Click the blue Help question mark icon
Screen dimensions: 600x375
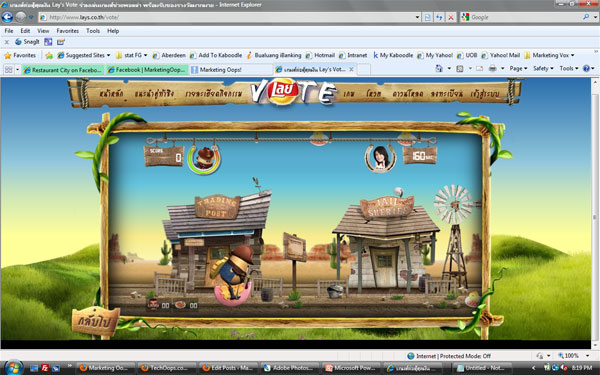pos(586,68)
